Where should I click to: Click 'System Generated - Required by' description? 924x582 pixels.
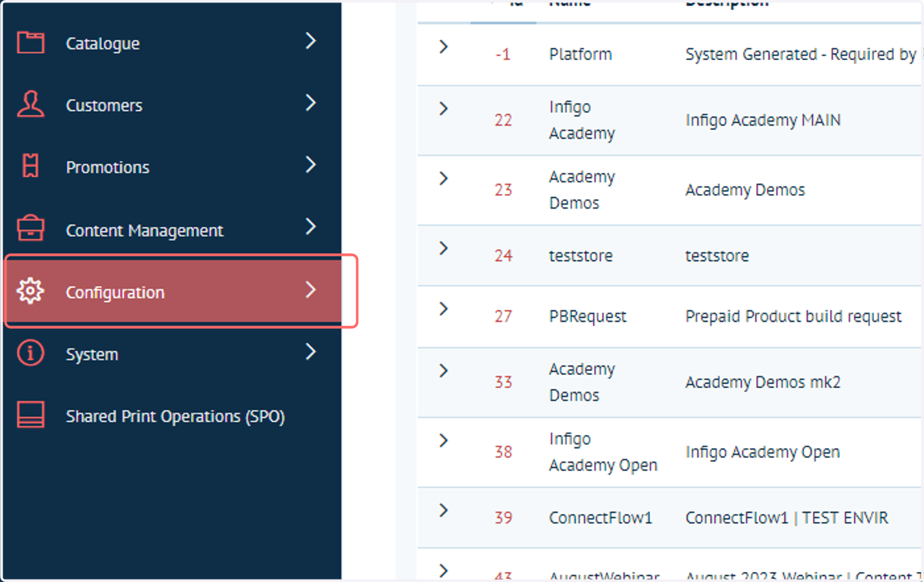[801, 55]
